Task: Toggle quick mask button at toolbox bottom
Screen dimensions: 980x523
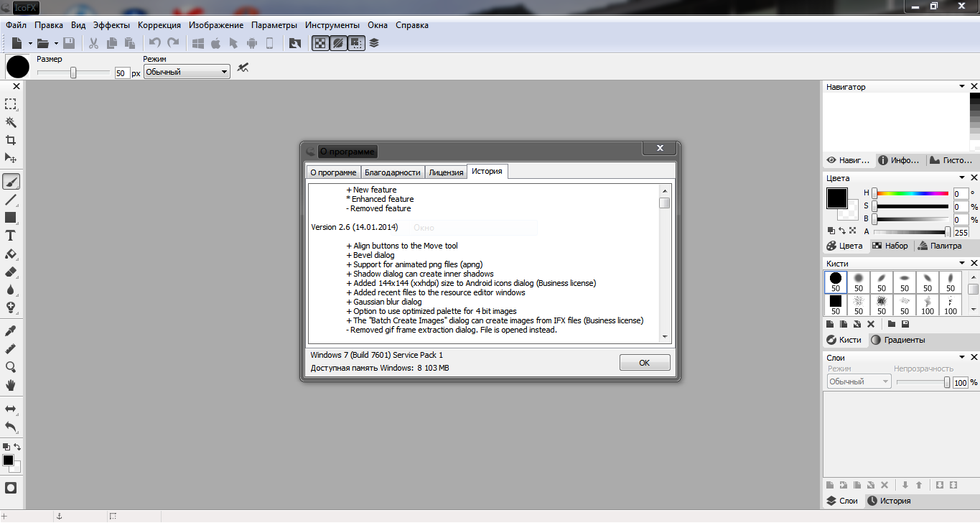Action: coord(11,488)
